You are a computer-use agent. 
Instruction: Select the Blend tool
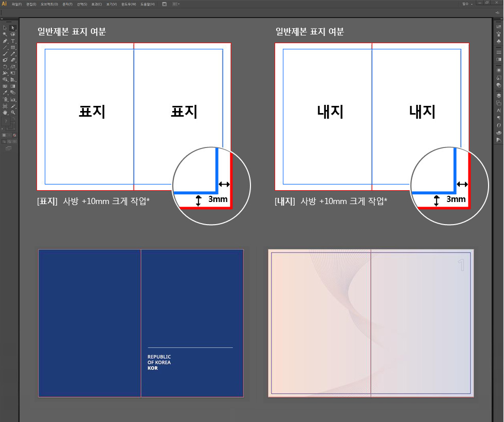coord(13,92)
